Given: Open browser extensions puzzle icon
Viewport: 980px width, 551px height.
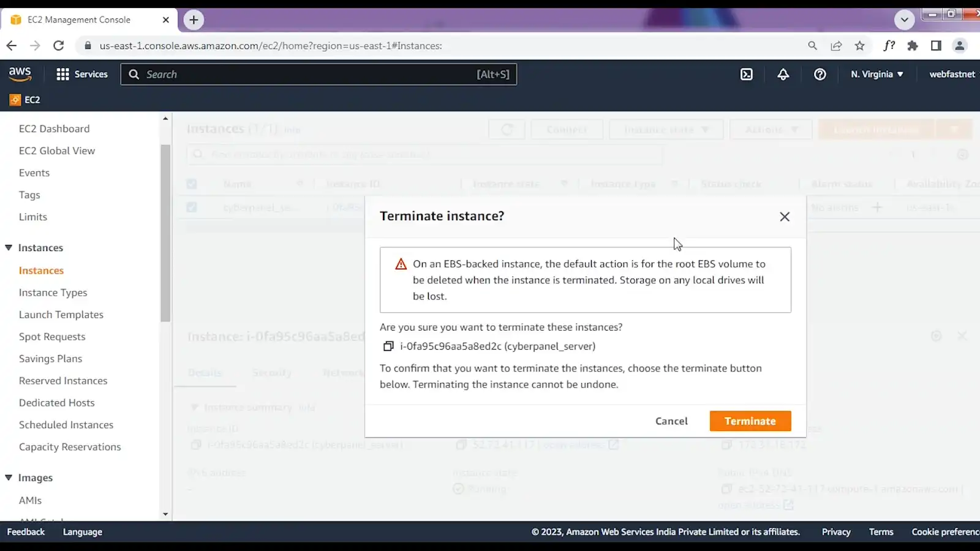Looking at the screenshot, I should coord(913,46).
